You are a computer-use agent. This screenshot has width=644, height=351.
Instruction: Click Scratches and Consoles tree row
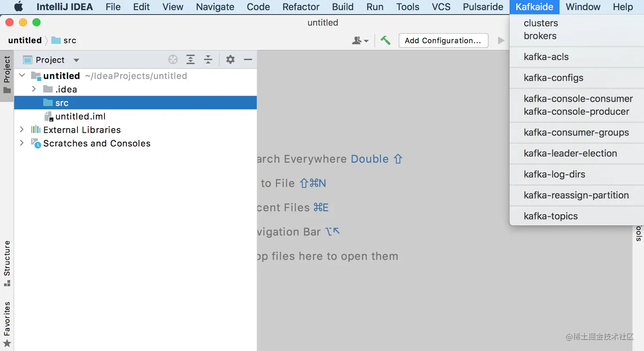135,143
